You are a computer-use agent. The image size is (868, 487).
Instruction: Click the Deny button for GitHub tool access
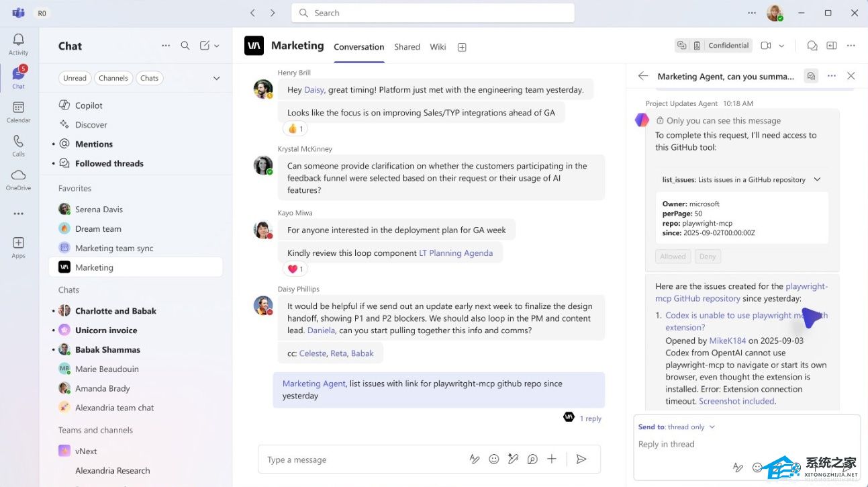(708, 256)
